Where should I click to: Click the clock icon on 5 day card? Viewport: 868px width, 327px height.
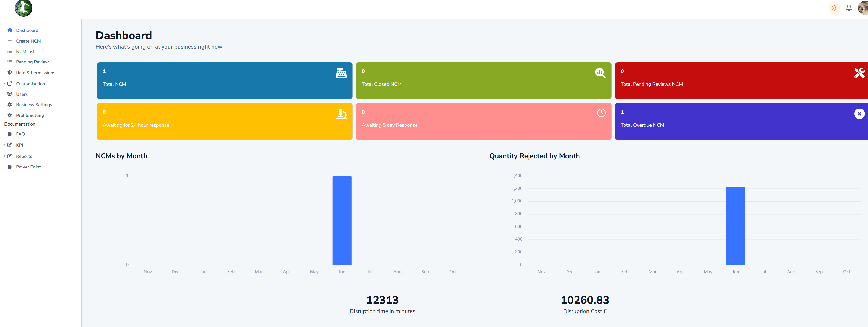tap(601, 113)
